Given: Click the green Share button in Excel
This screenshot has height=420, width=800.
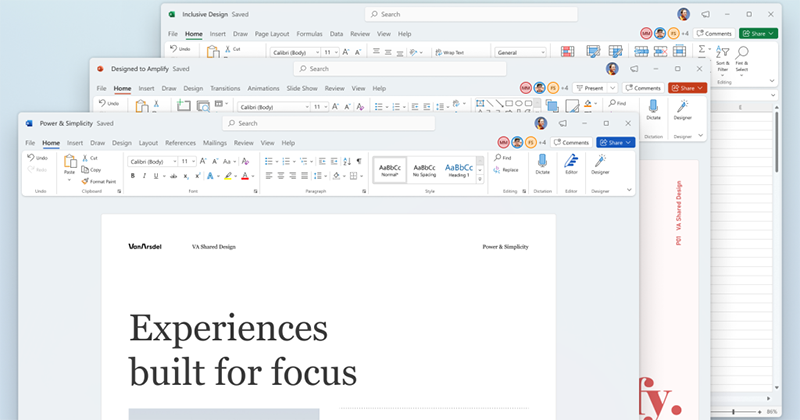Looking at the screenshot, I should [758, 33].
